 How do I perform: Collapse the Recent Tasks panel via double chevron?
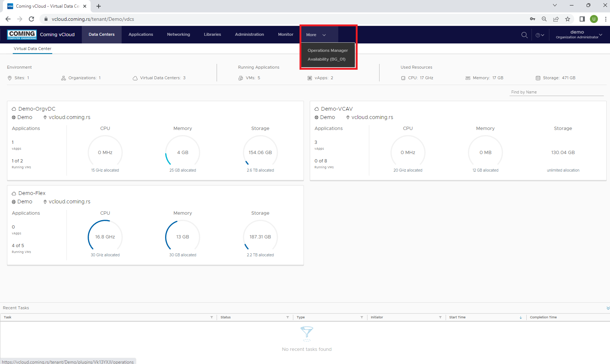point(605,308)
